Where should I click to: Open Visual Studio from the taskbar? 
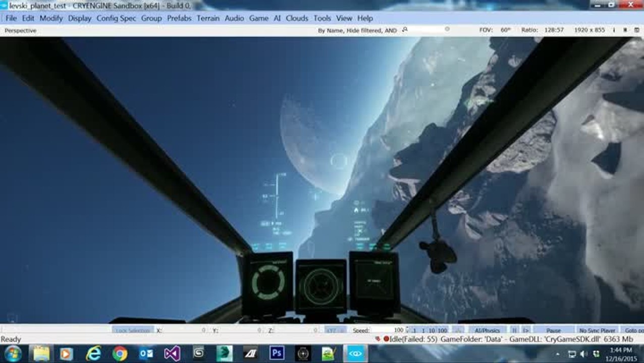172,353
